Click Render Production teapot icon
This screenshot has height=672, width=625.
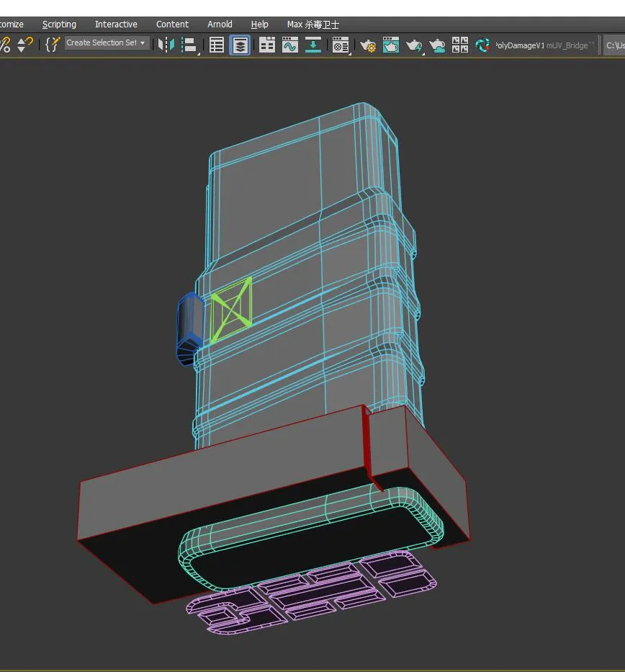414,45
